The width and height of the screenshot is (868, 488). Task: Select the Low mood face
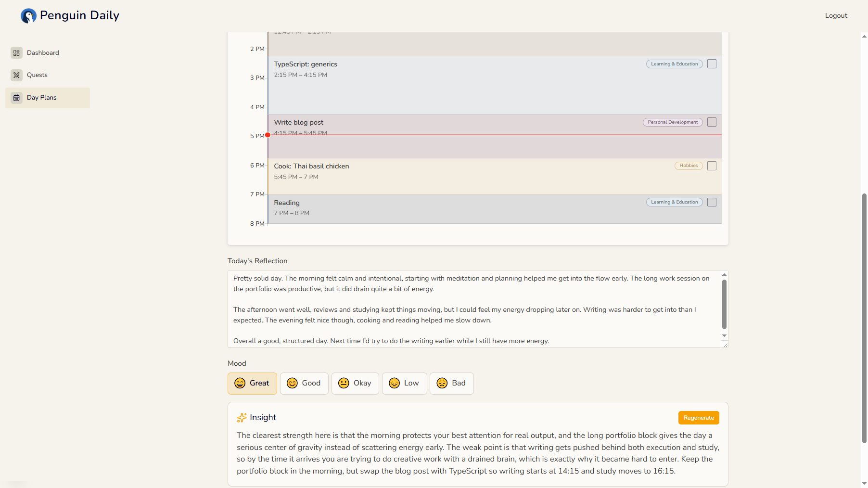[x=394, y=383]
